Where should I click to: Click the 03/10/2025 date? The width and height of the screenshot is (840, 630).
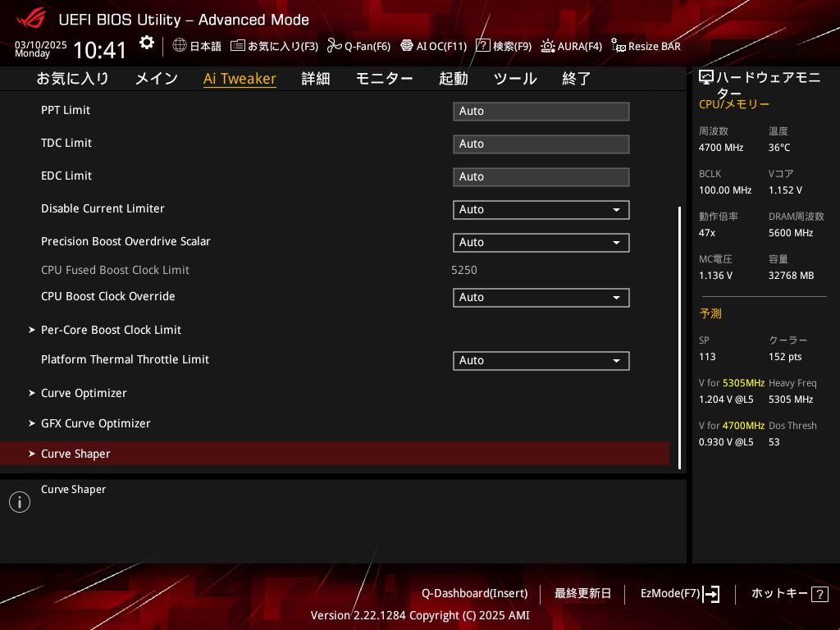(41, 45)
